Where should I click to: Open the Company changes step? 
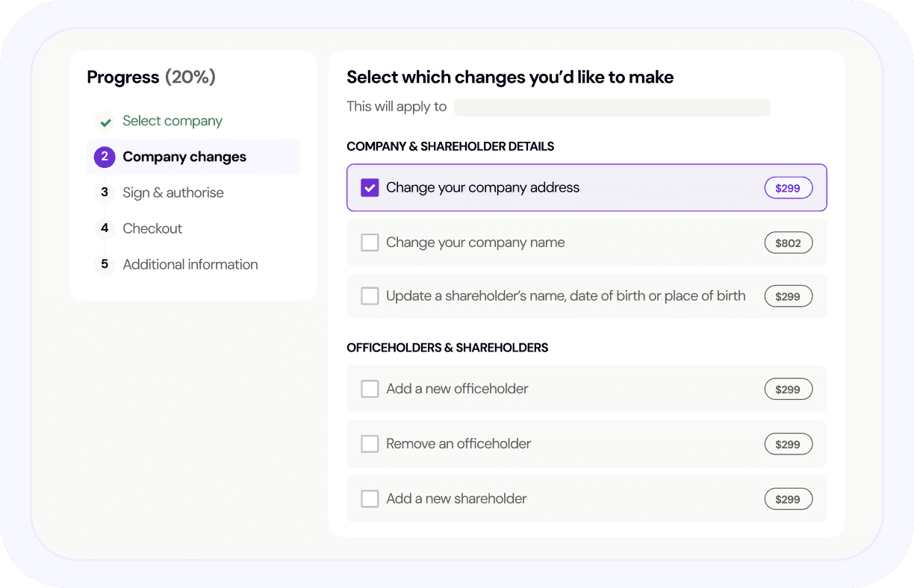184,157
